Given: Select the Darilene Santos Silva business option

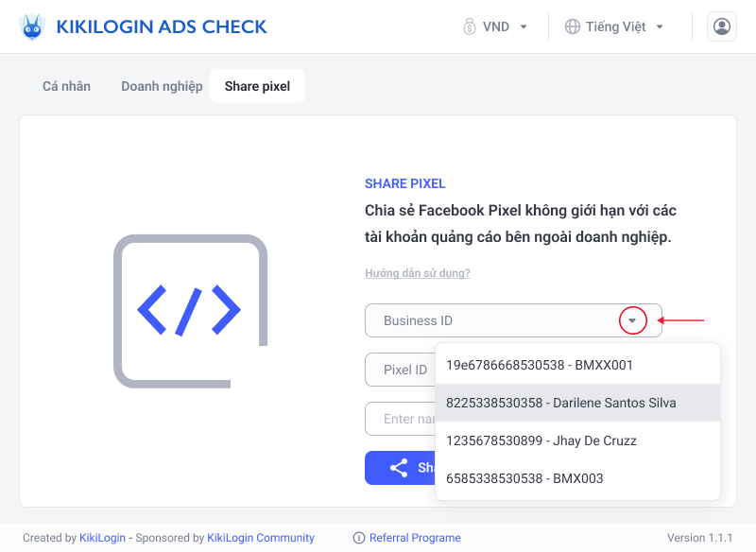Looking at the screenshot, I should (577, 403).
